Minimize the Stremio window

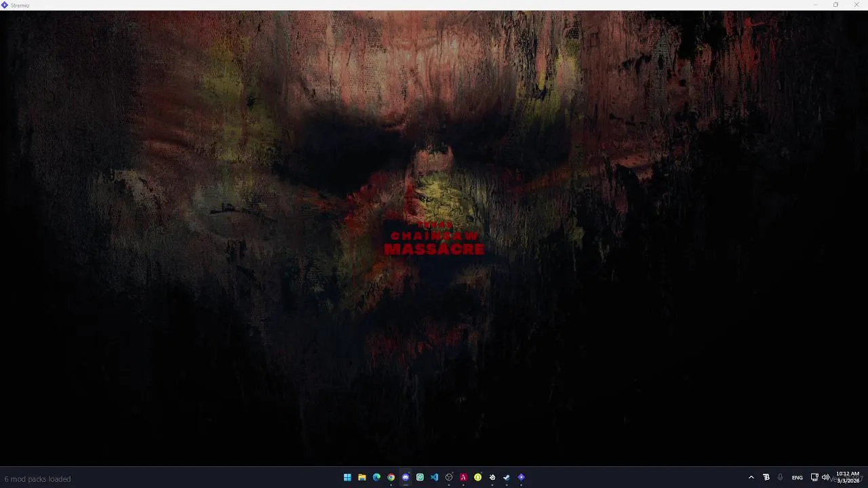click(x=815, y=5)
